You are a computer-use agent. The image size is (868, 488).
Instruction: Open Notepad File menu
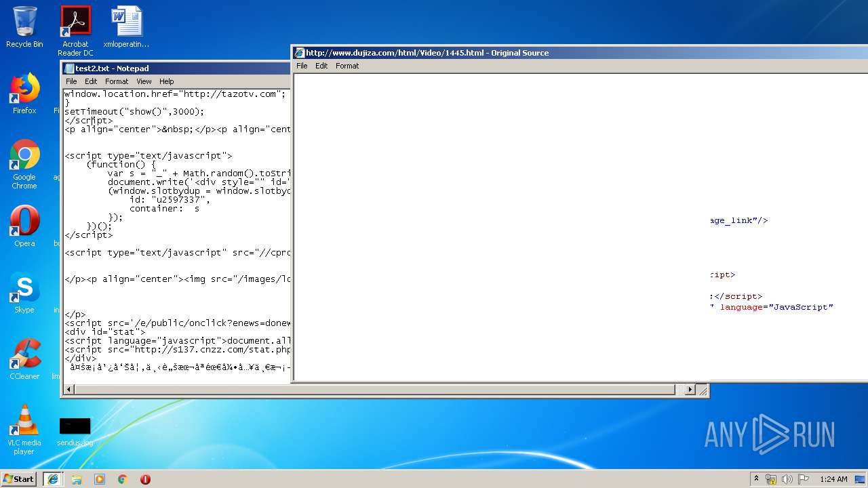coord(71,81)
